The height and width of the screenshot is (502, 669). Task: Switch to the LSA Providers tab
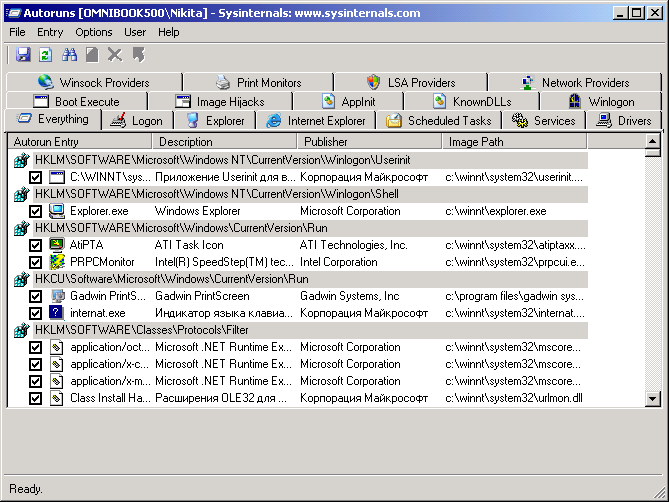tap(411, 82)
